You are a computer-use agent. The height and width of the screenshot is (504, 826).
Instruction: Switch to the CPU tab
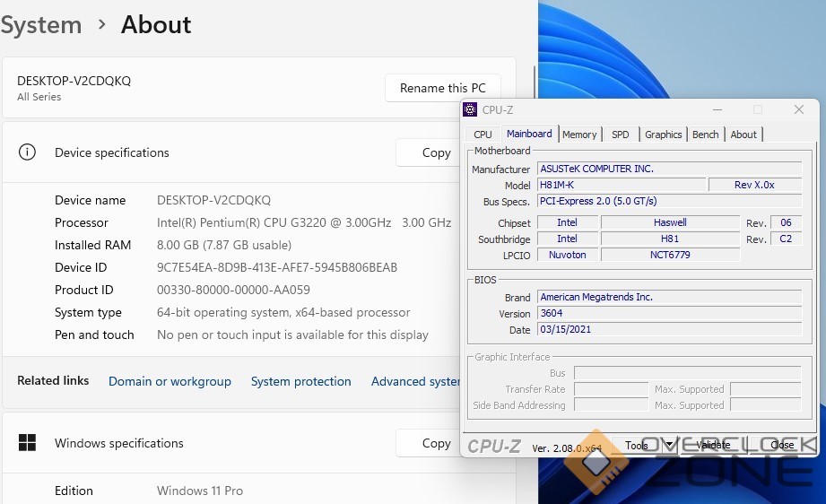483,135
